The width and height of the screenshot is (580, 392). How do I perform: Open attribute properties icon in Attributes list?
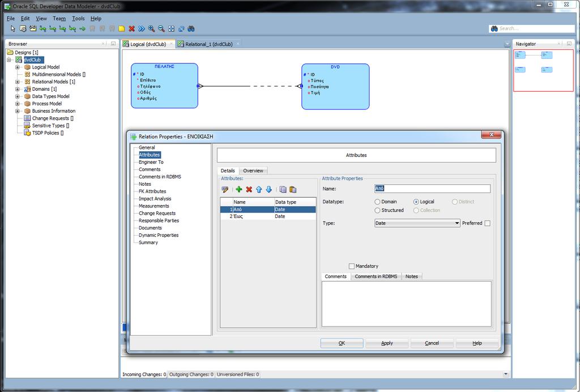pos(225,189)
